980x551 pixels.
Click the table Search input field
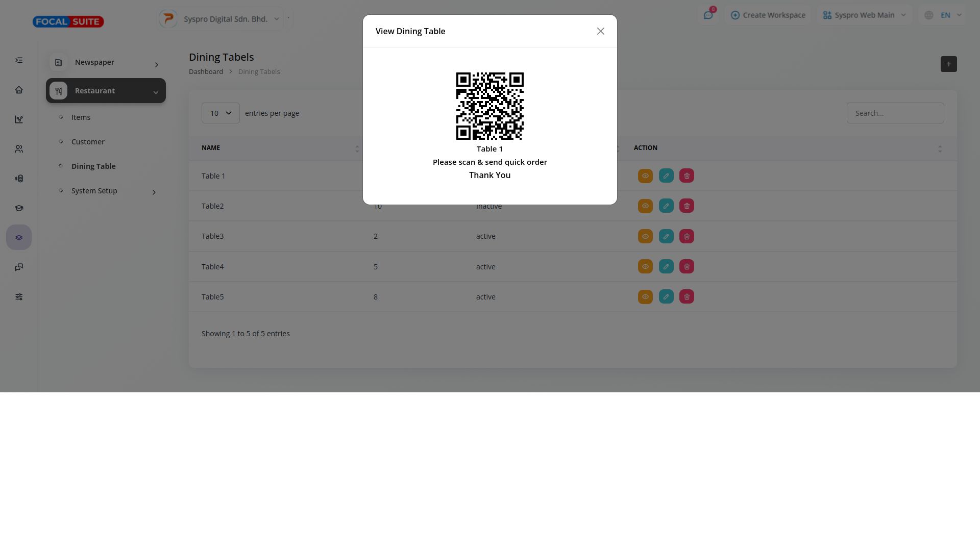click(x=895, y=113)
